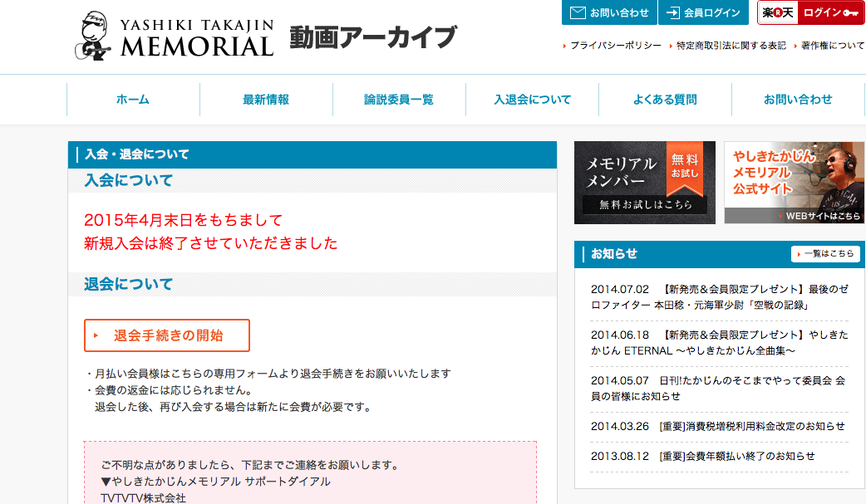
Task: Click red notice 新規入会は終了させていただきました
Action: pos(211,243)
